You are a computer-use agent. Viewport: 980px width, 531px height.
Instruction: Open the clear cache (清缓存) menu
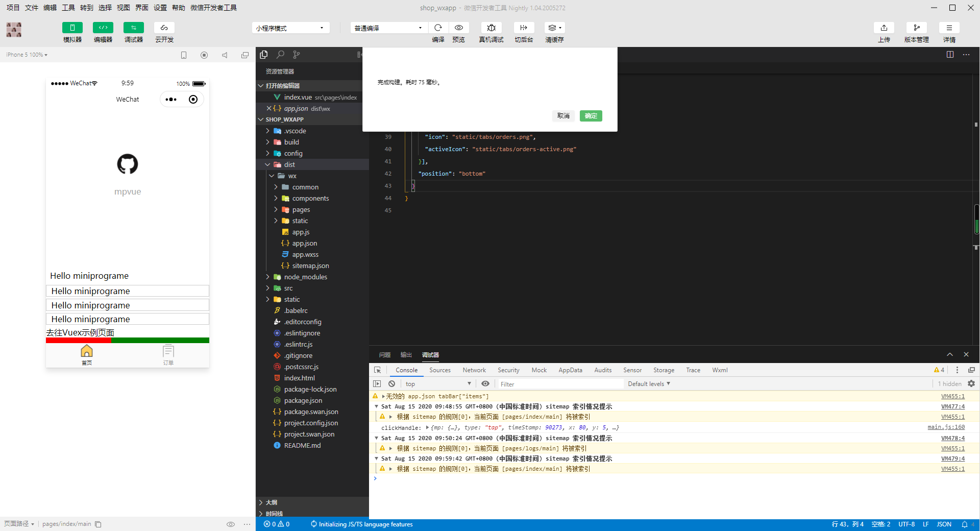point(554,28)
